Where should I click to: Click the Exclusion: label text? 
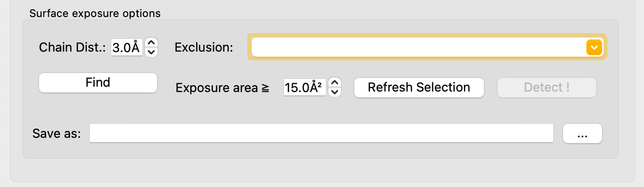(x=204, y=48)
